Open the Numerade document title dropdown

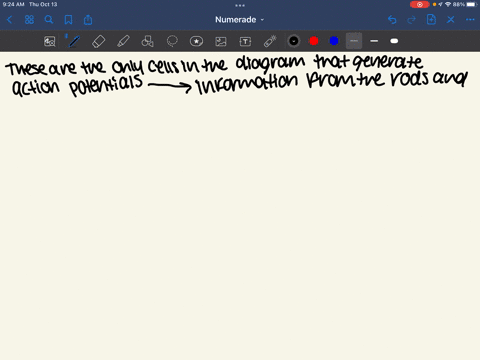pos(239,20)
